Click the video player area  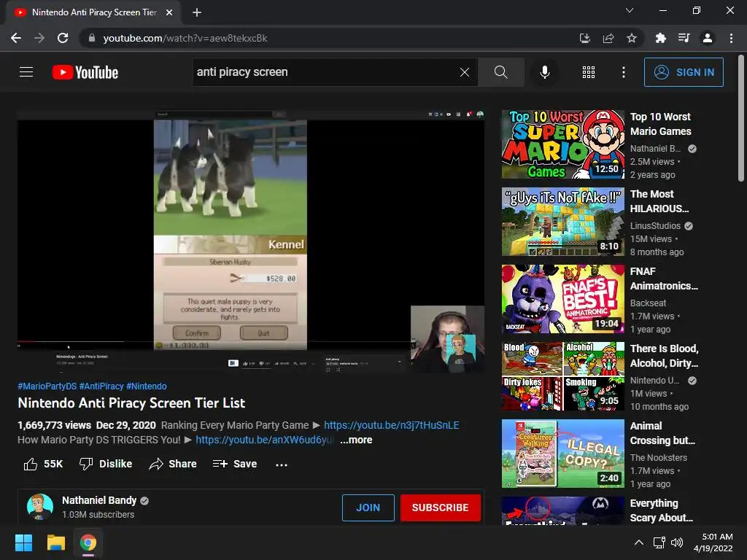click(x=251, y=241)
